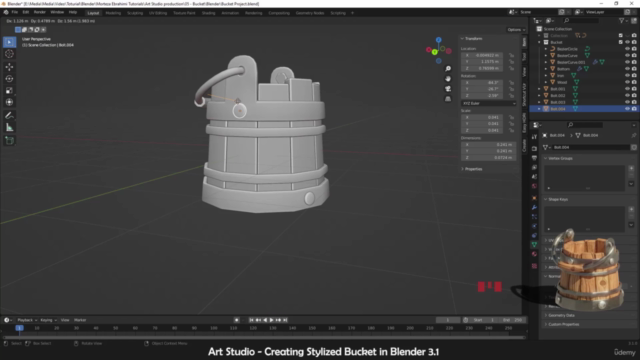Select the Move tool
This screenshot has width=640, height=360.
pyautogui.click(x=9, y=67)
